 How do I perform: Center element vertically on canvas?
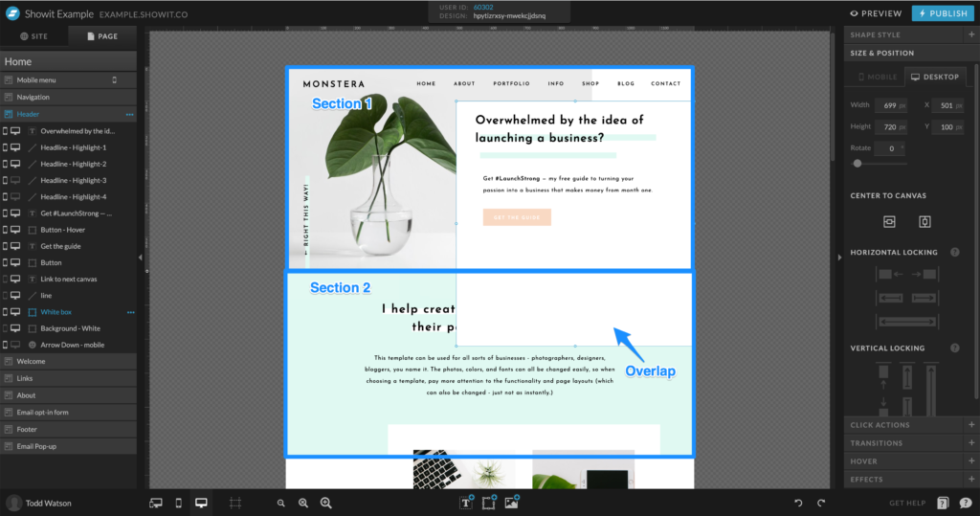(x=924, y=221)
